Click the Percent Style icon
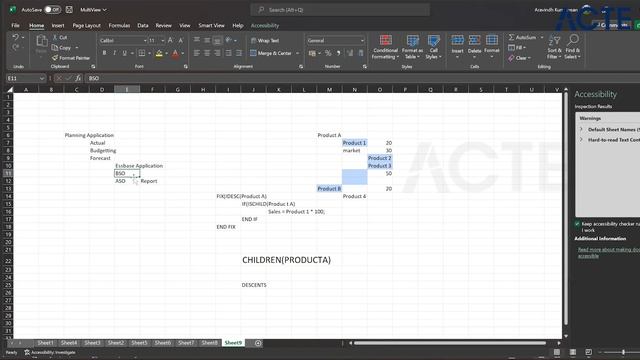Viewport: 640px width, 360px height. tap(328, 53)
